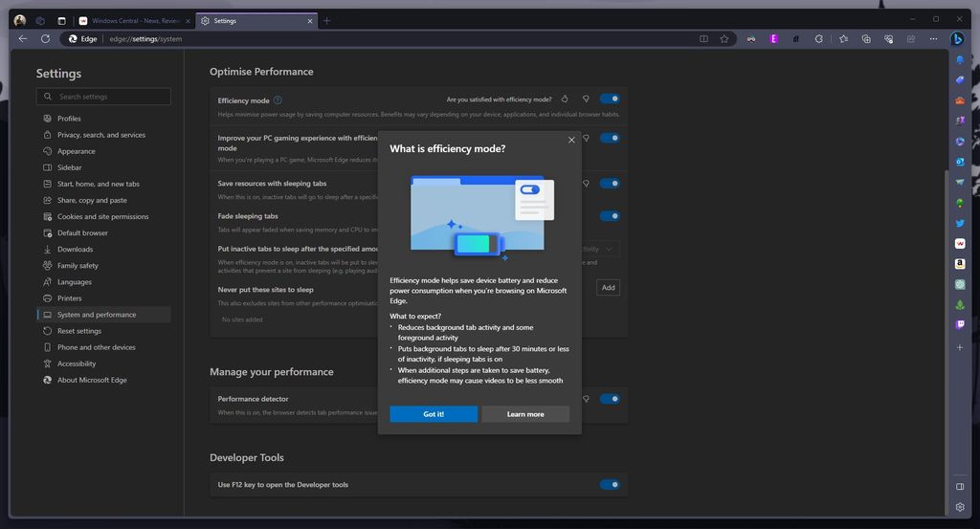Viewport: 980px width, 529px height.
Task: Give thumbs up for efficiency mode
Action: click(565, 99)
